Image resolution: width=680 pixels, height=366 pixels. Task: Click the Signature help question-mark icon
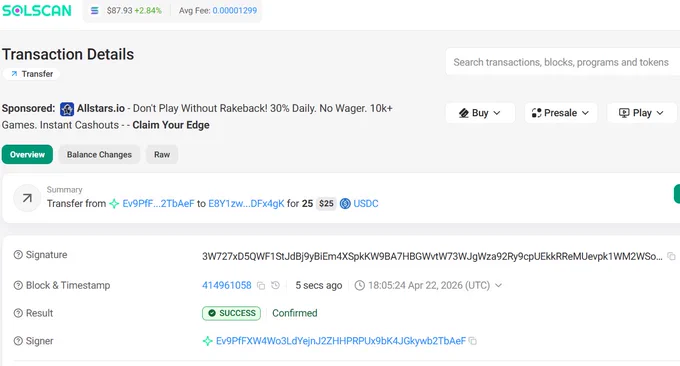pyautogui.click(x=18, y=255)
